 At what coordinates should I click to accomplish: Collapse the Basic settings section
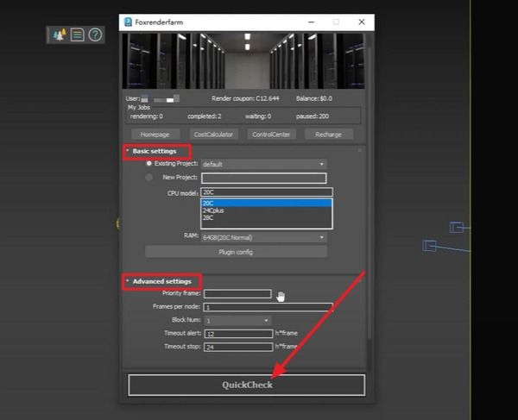point(155,151)
